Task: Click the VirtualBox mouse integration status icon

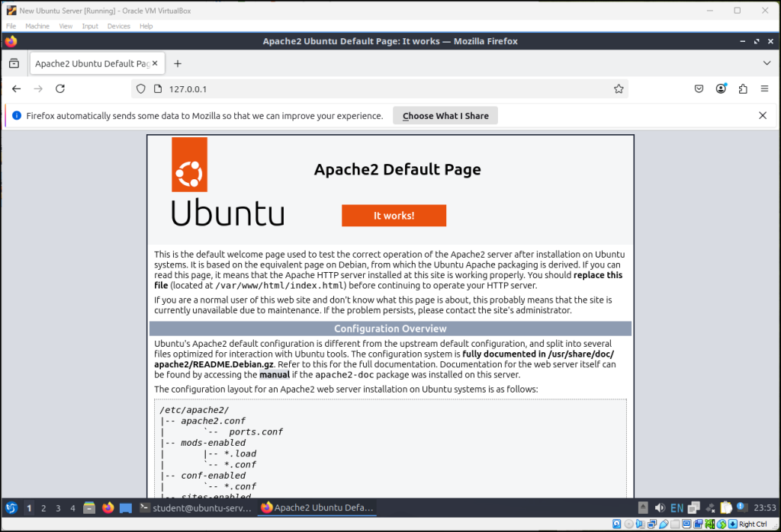Action: click(722, 524)
